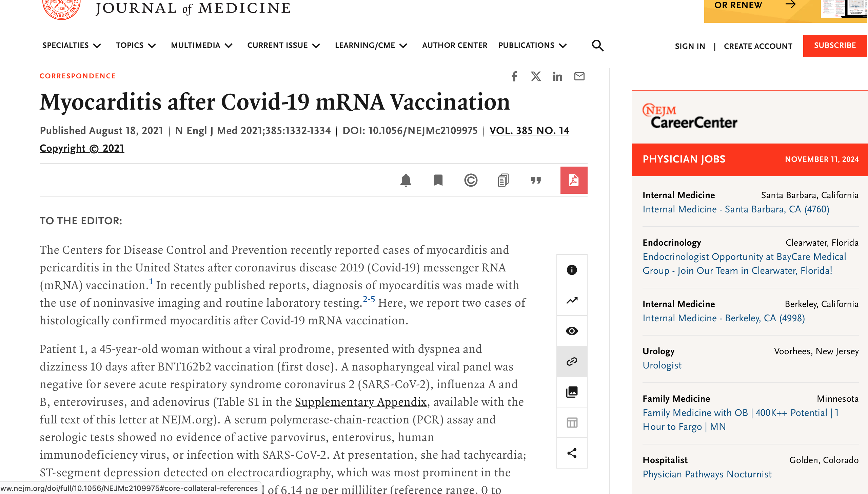Click the copyright permissions icon
This screenshot has height=494, width=868.
(471, 180)
